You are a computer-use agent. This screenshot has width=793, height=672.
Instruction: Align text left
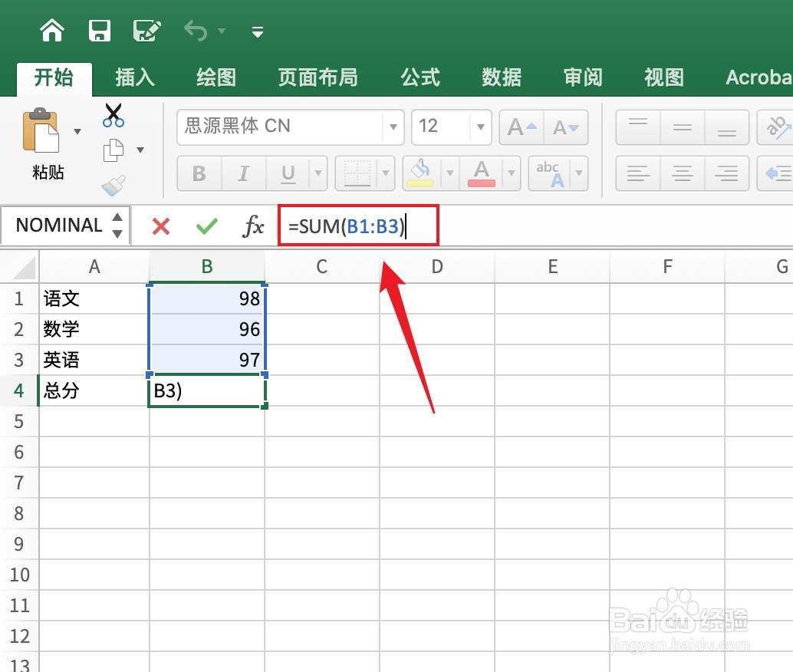coord(638,173)
